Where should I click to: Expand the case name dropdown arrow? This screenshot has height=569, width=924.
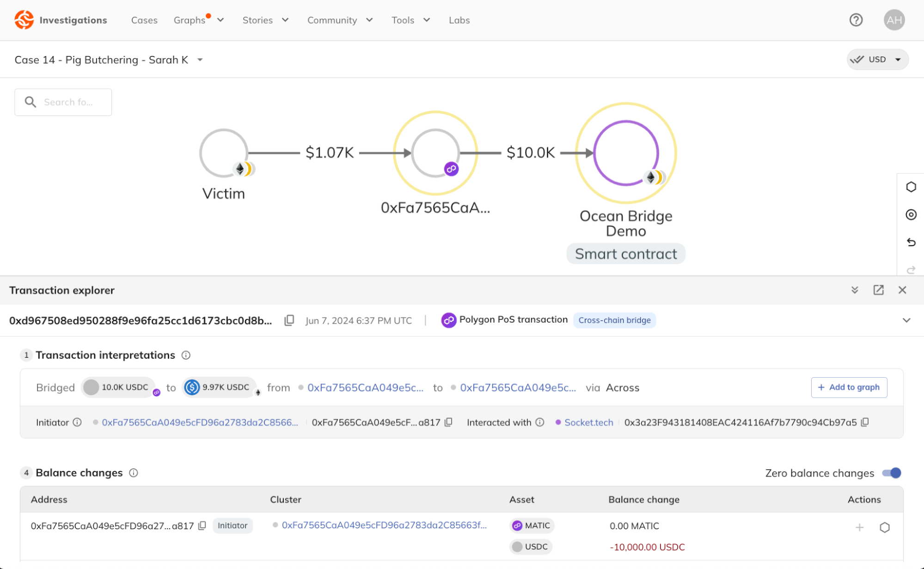[200, 60]
